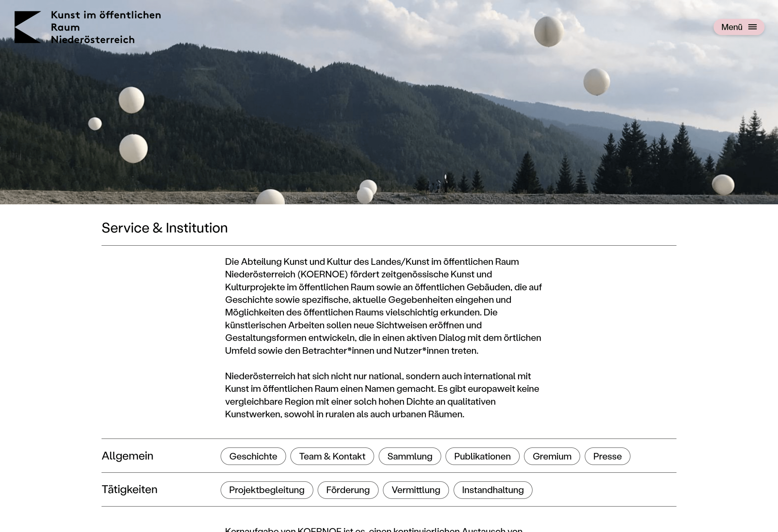Click the Allgemein row label
The height and width of the screenshot is (532, 778).
(x=127, y=456)
